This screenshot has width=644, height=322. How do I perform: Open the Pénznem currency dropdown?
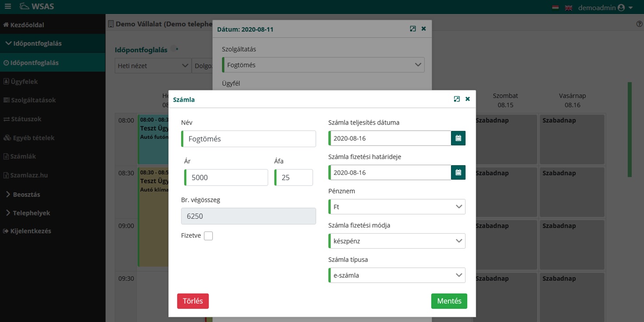[x=396, y=207]
